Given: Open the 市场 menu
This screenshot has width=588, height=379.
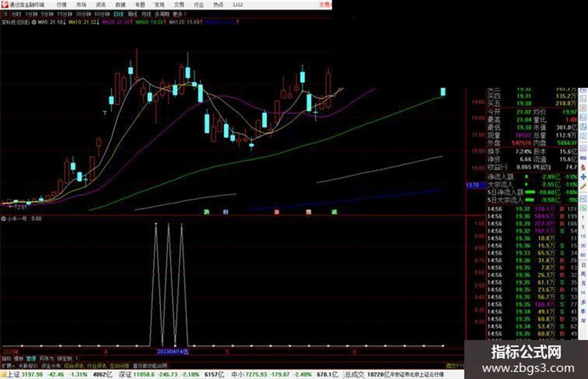Looking at the screenshot, I should 81,4.
